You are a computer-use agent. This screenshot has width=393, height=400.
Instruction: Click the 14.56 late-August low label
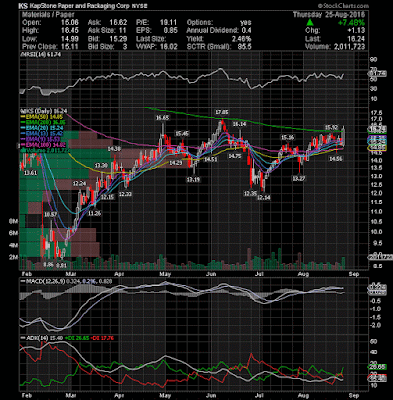[335, 159]
